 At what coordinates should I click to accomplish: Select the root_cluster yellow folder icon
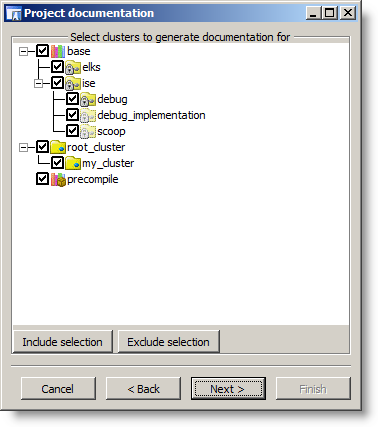coord(58,147)
